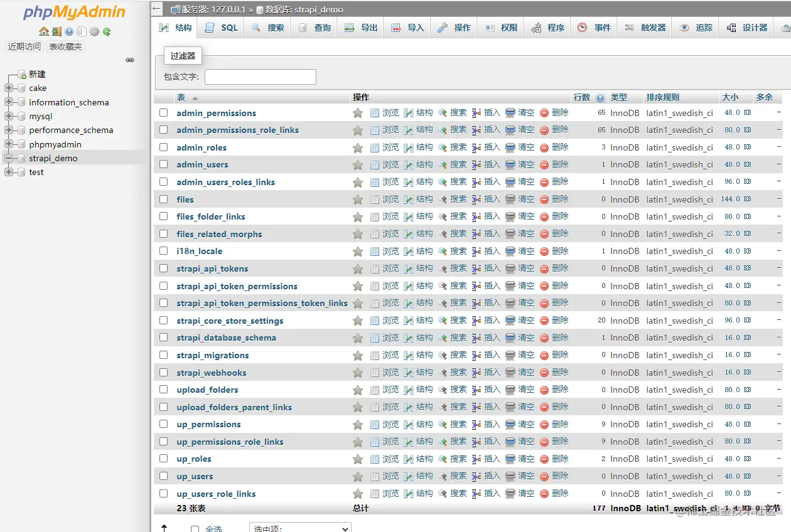The height and width of the screenshot is (532, 791).
Task: Click search icon for up_permissions row
Action: point(443,424)
